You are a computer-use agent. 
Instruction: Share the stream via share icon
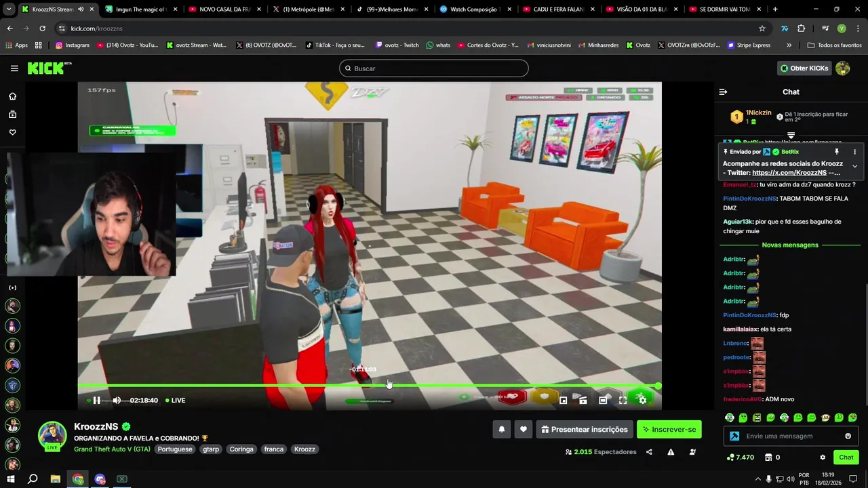pos(649,452)
